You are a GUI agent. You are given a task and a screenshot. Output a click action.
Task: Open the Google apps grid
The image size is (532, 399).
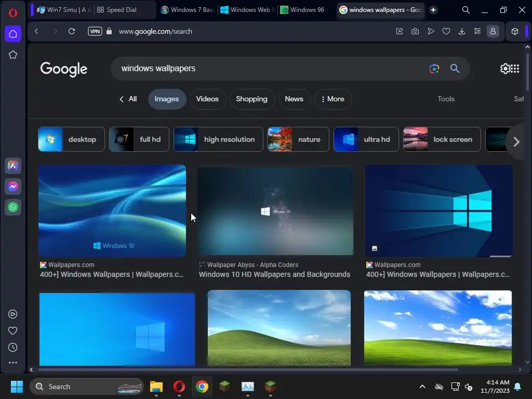pos(515,69)
